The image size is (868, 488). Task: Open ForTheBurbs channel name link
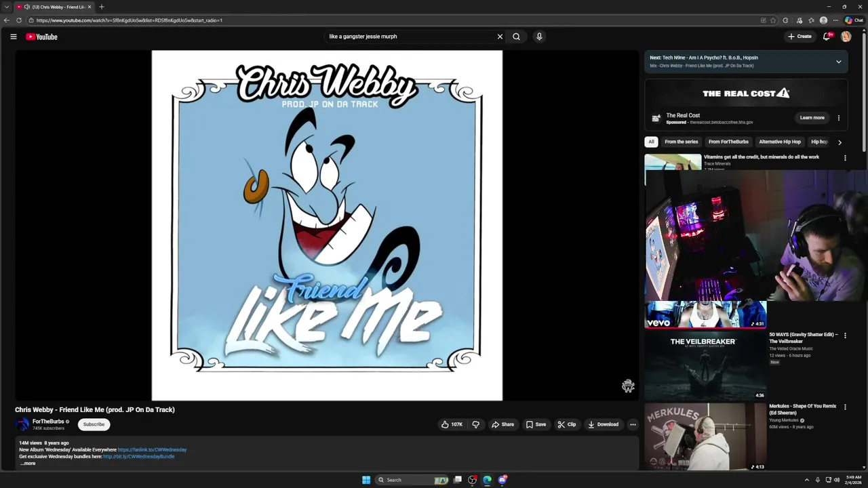(x=48, y=422)
